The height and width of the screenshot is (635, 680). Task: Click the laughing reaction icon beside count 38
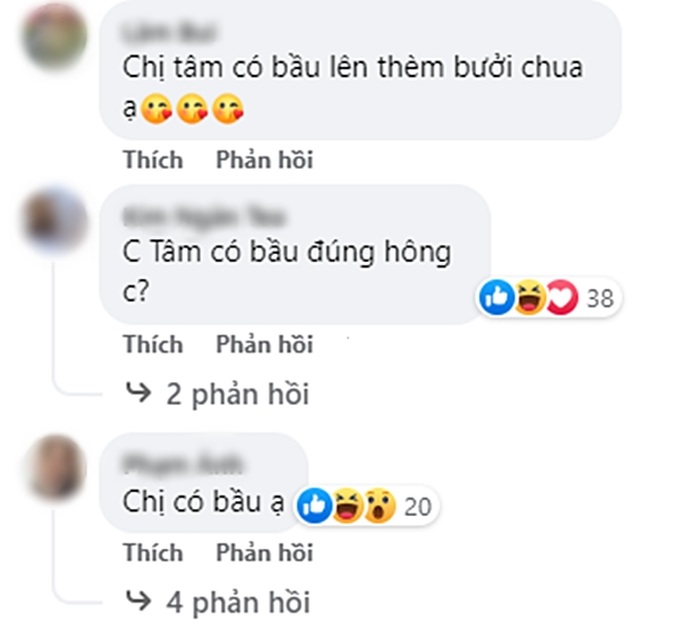click(530, 298)
